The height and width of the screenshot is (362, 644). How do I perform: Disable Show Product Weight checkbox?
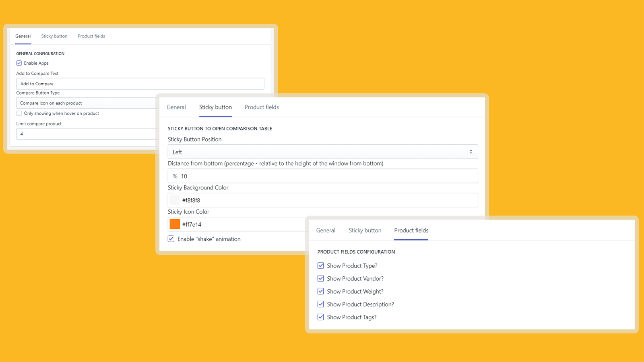pyautogui.click(x=321, y=291)
